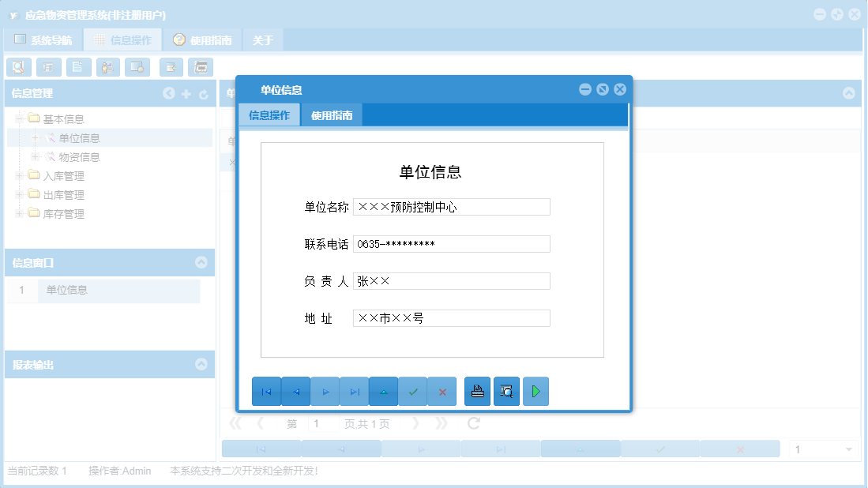Click the magnifier search icon on the main toolbar
The width and height of the screenshot is (868, 488).
pos(18,67)
